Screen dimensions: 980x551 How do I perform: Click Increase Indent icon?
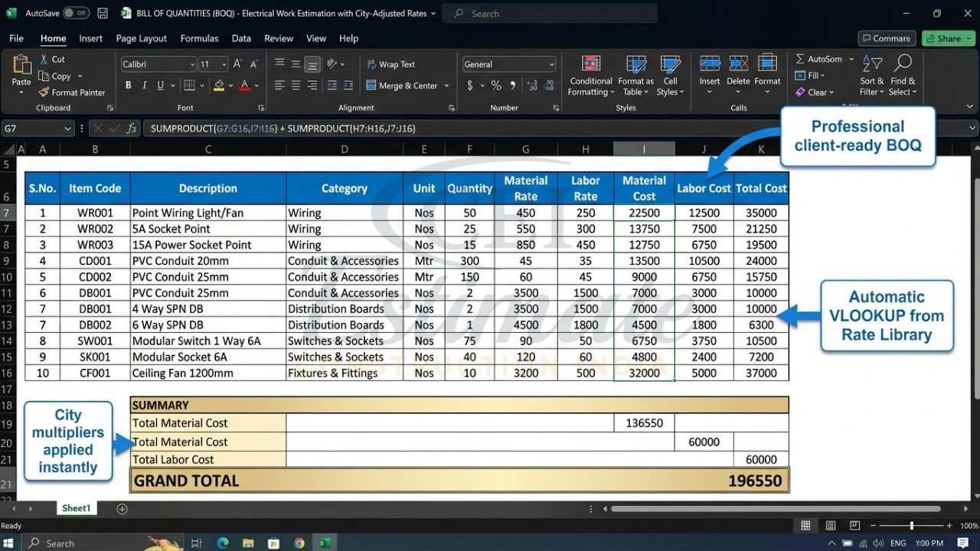[347, 86]
